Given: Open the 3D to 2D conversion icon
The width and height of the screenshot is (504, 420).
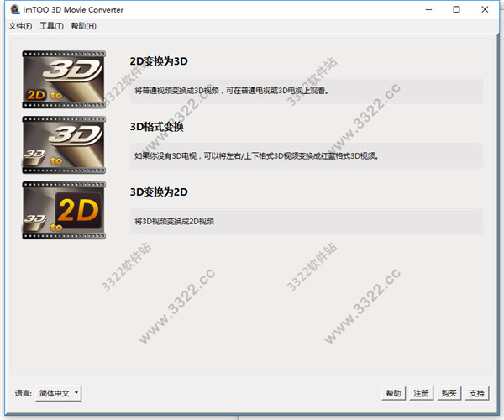Looking at the screenshot, I should [64, 211].
